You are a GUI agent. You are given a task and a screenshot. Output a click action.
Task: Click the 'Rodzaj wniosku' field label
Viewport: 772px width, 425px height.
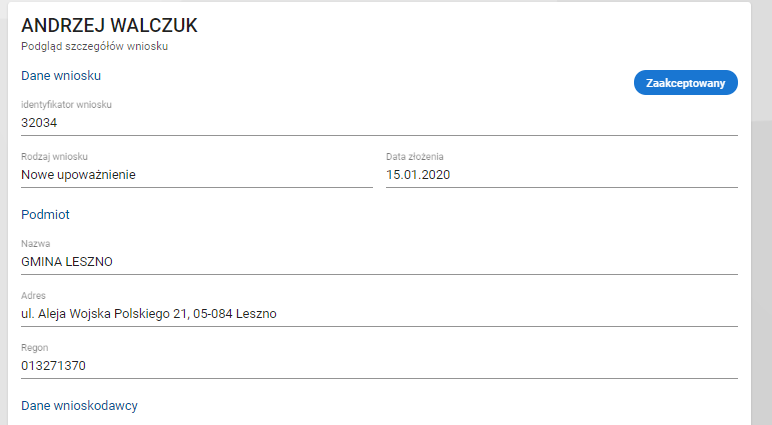[54, 157]
